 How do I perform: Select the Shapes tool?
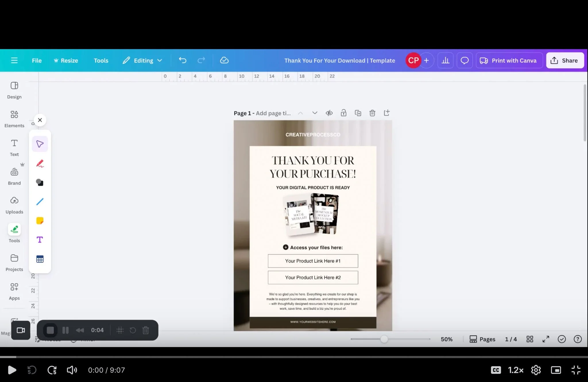[40, 182]
